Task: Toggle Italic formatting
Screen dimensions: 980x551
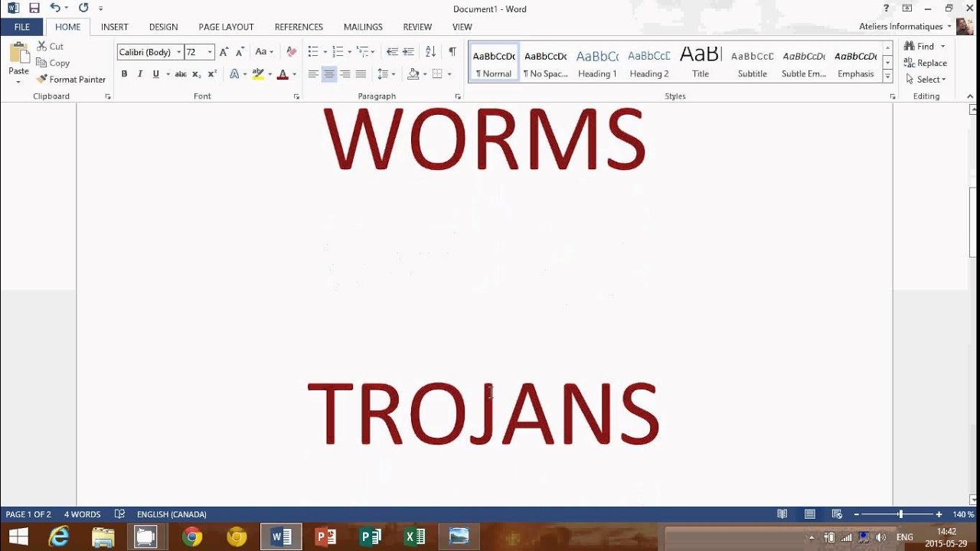Action: coord(139,74)
